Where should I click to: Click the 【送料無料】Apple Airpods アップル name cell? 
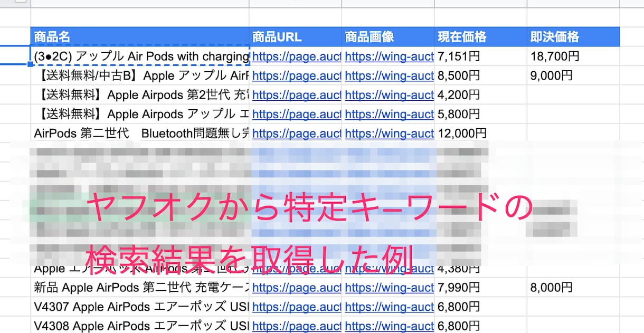140,114
